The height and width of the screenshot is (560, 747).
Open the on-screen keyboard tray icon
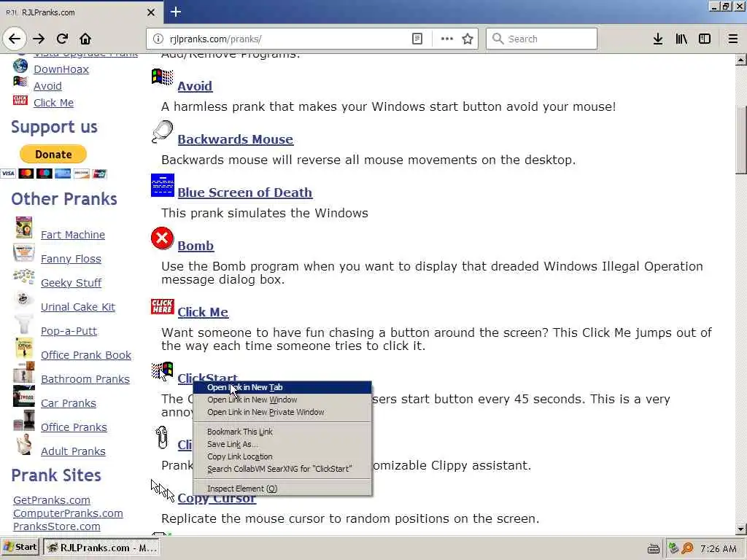(654, 548)
